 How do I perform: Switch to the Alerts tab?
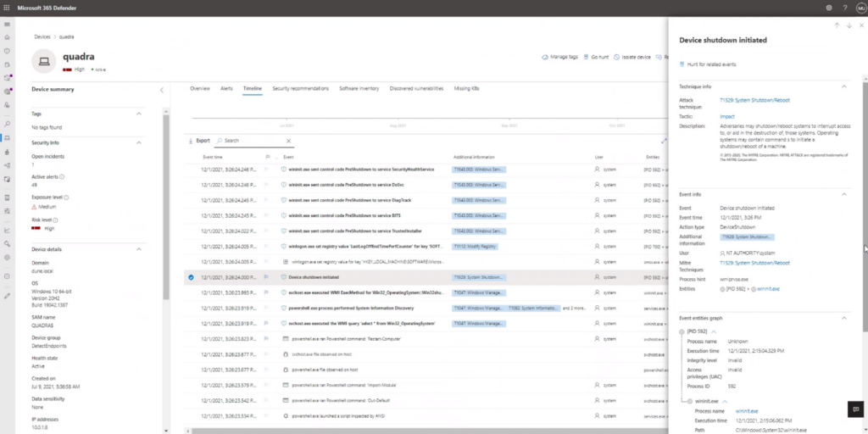click(226, 88)
